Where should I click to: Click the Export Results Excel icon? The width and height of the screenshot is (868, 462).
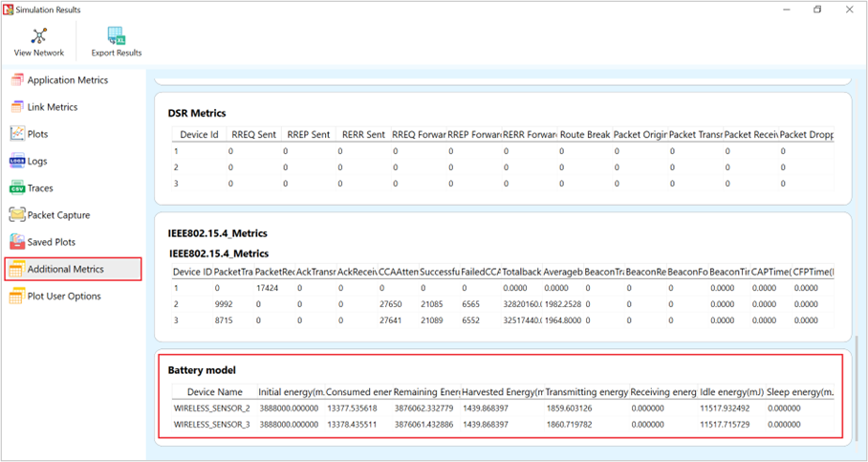(x=117, y=36)
